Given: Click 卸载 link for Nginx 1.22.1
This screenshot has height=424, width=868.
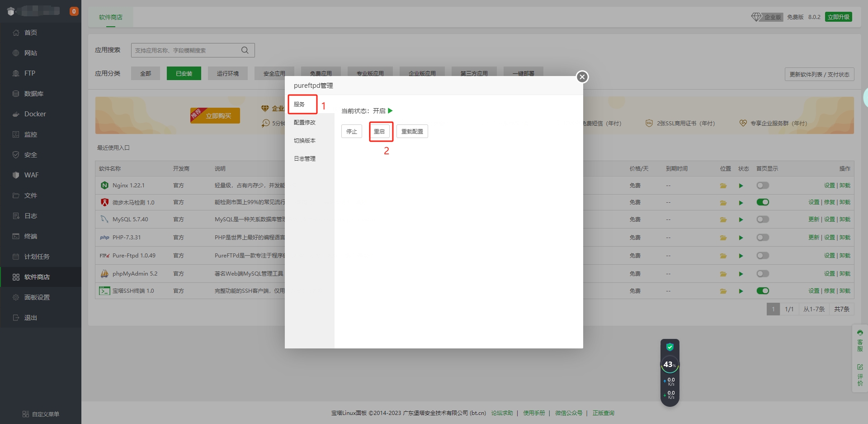Looking at the screenshot, I should click(845, 186).
